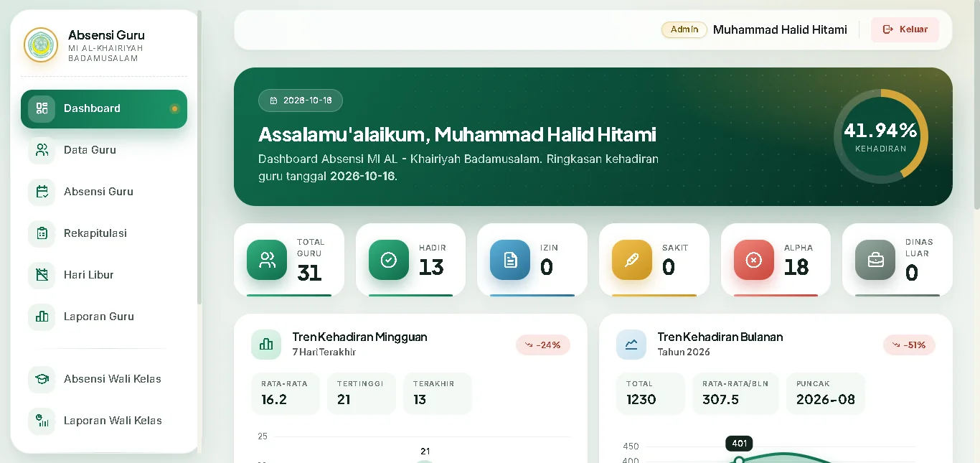
Task: Click the Alpha 18 card value
Action: (796, 267)
